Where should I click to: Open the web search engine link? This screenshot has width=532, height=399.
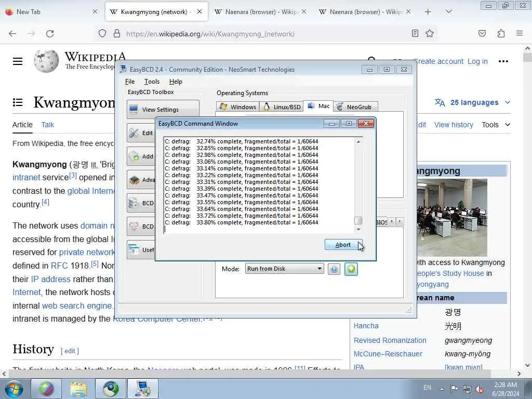coord(77,305)
